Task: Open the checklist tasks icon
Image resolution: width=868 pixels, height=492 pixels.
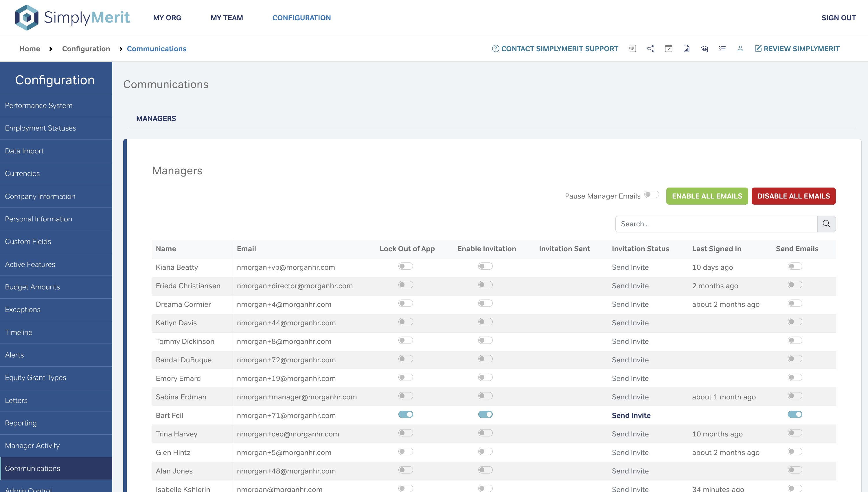Action: (722, 49)
